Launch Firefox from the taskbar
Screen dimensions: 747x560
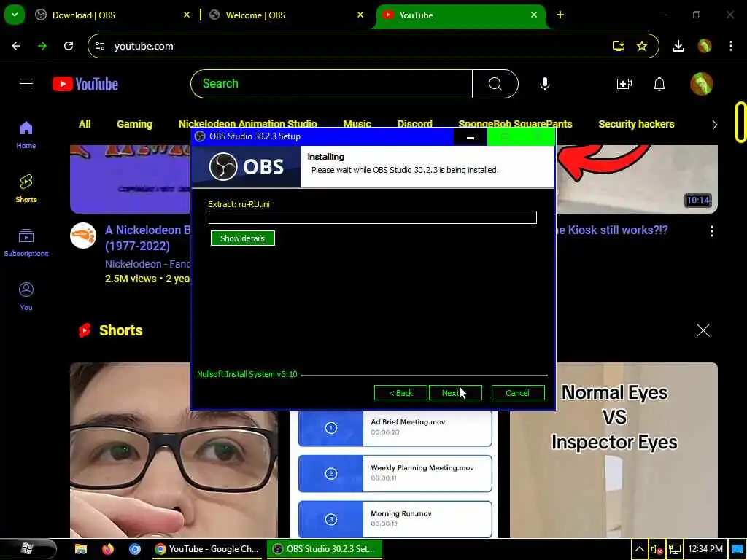(x=108, y=549)
